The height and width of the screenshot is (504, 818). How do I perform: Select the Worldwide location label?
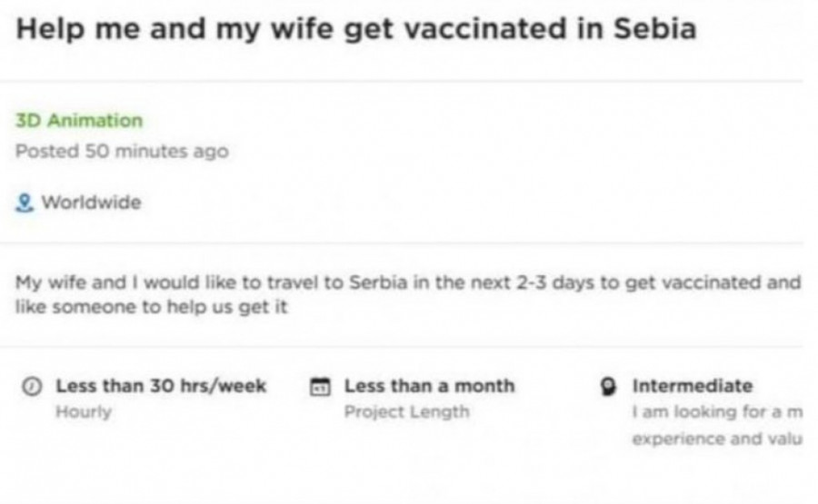click(91, 203)
